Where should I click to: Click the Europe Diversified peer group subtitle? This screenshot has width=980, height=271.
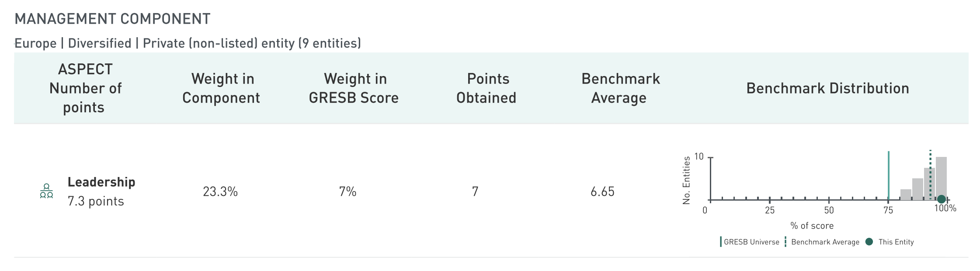pyautogui.click(x=188, y=43)
